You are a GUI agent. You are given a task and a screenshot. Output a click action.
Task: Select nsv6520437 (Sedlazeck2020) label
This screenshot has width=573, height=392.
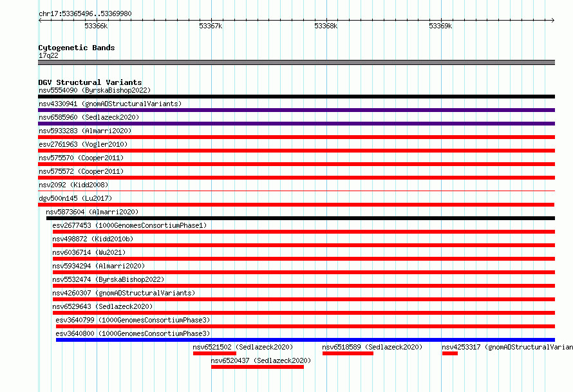click(x=261, y=360)
